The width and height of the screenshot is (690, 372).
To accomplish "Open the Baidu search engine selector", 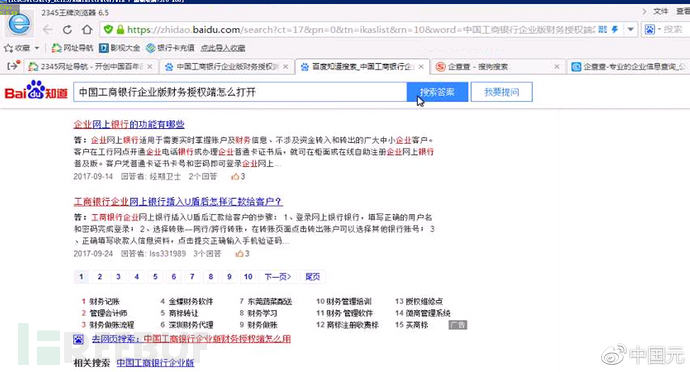I will [x=653, y=29].
